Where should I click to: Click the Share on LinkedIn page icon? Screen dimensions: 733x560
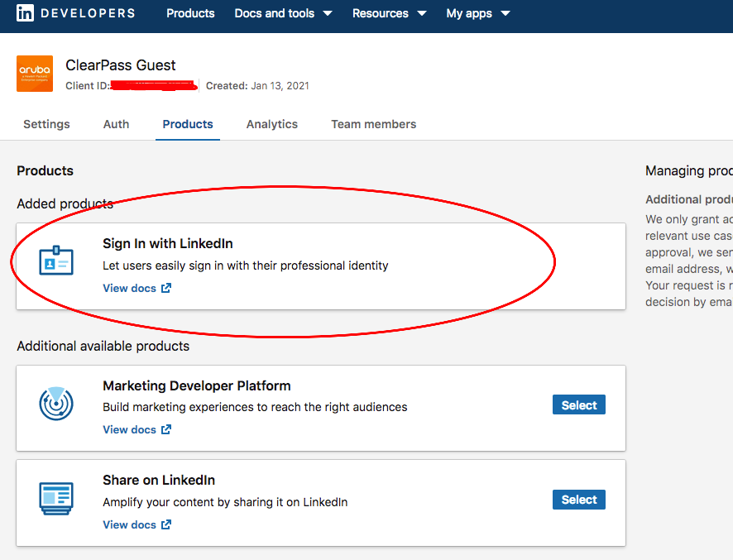click(56, 499)
